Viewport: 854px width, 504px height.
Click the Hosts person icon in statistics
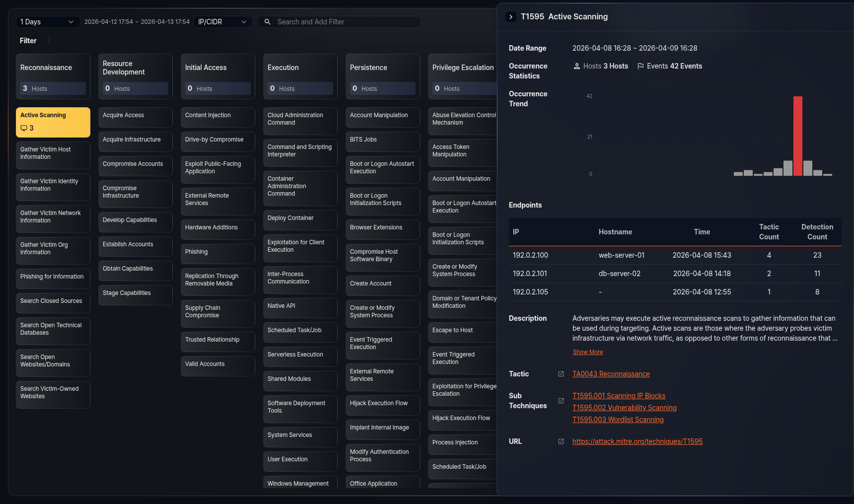point(576,66)
